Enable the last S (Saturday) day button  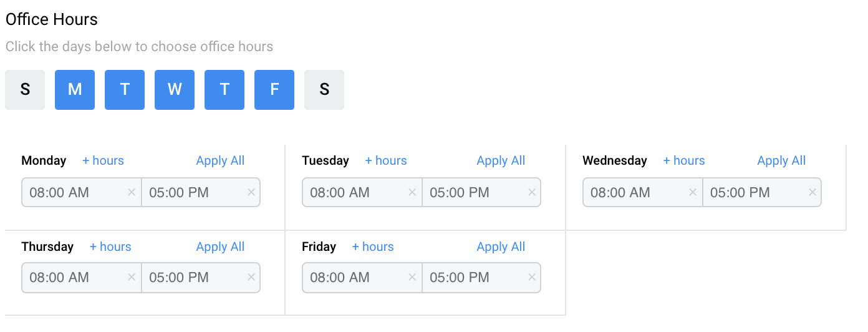click(x=324, y=90)
